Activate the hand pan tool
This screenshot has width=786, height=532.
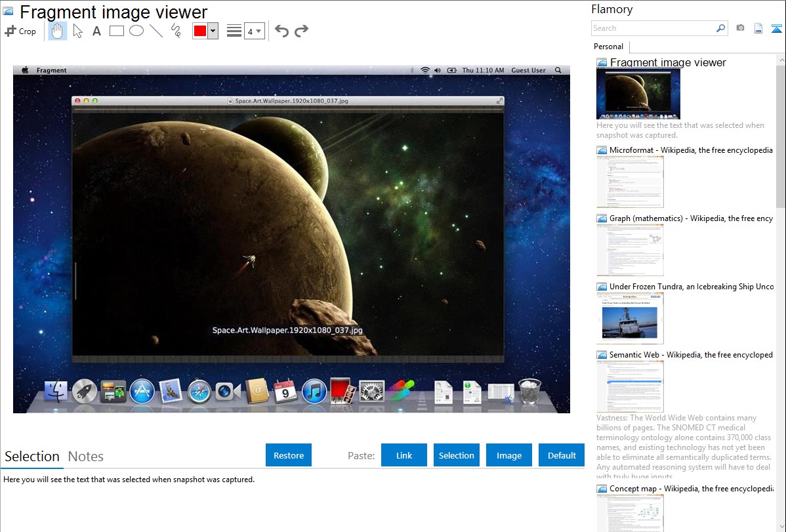(x=57, y=31)
